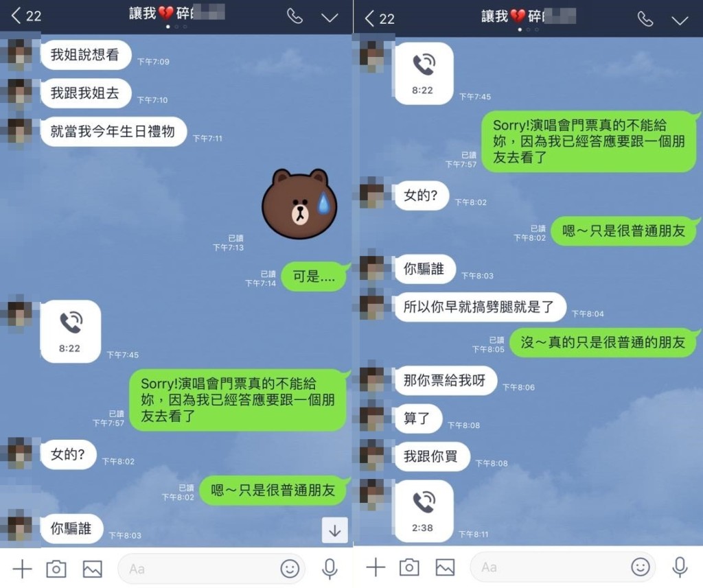Go back to chat list in left screen
The height and width of the screenshot is (588, 703).
26,16
